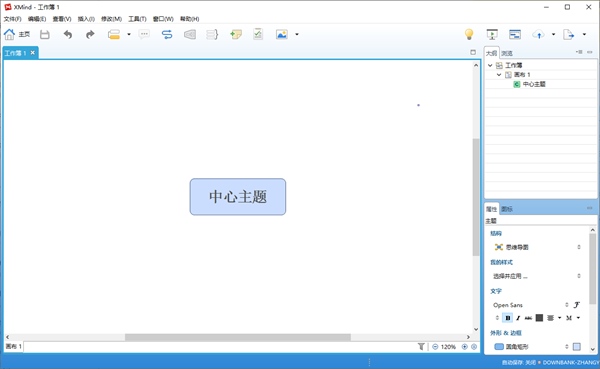Screen dimensions: 600x369
Task: Switch to 属性 properties tab
Action: click(x=491, y=209)
